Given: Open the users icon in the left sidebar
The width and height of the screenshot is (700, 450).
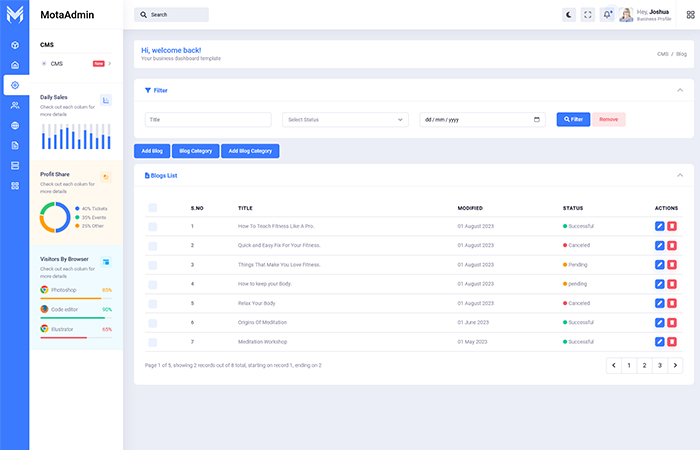Looking at the screenshot, I should (x=15, y=105).
